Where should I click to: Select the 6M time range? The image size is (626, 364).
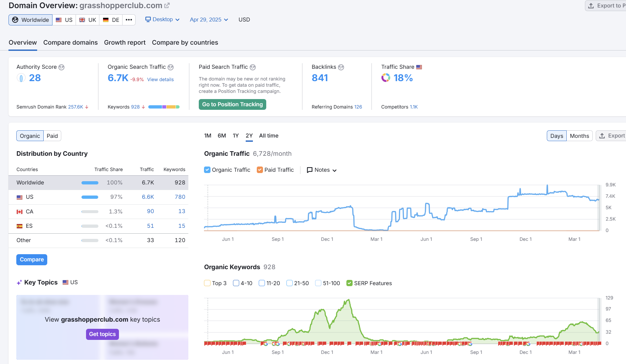[x=222, y=136]
